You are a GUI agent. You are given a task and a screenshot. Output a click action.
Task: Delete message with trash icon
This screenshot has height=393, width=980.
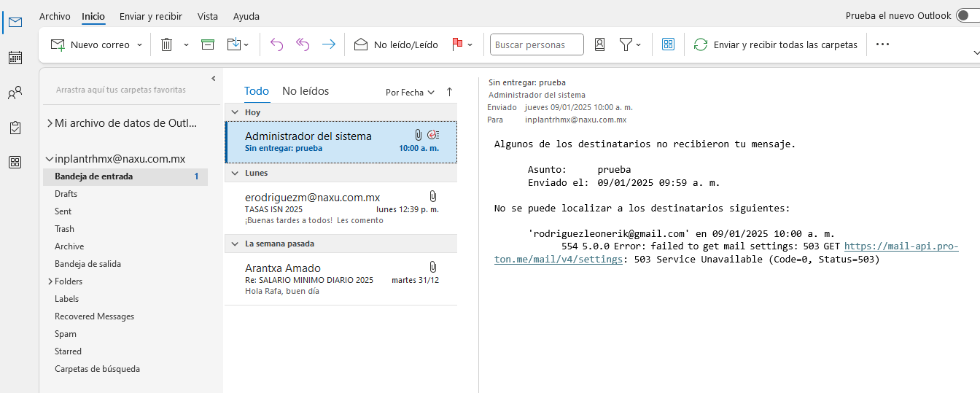coord(166,44)
